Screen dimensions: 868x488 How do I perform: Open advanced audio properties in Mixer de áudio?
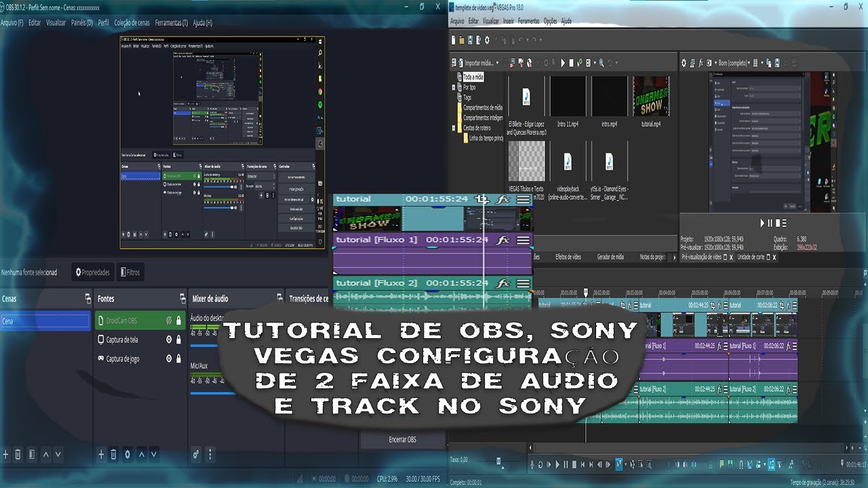point(196,455)
